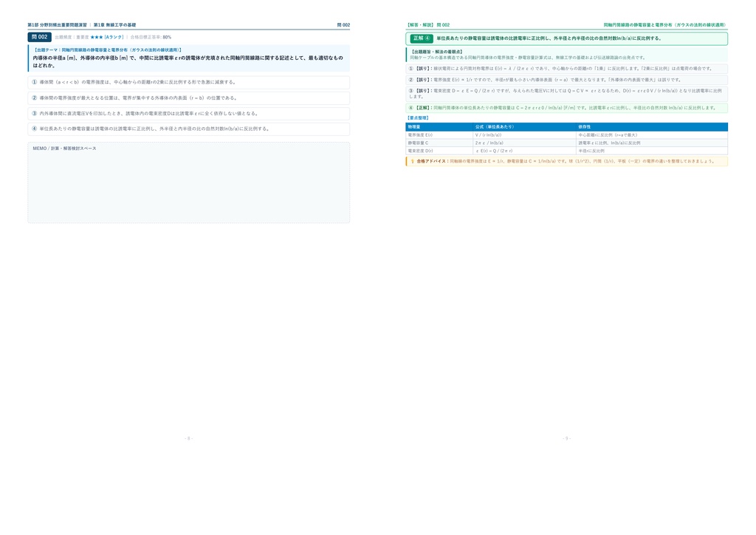Click the page number - 9 -
Viewport: 756px width, 535px height.
[x=566, y=438]
